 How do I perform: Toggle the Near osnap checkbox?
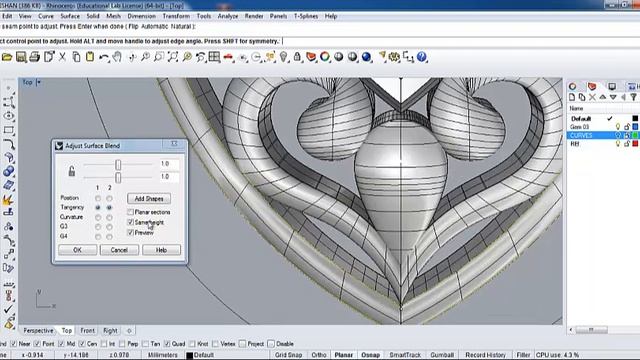pyautogui.click(x=13, y=344)
